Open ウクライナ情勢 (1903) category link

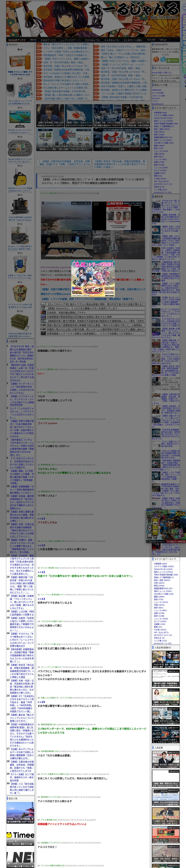click(164, 115)
